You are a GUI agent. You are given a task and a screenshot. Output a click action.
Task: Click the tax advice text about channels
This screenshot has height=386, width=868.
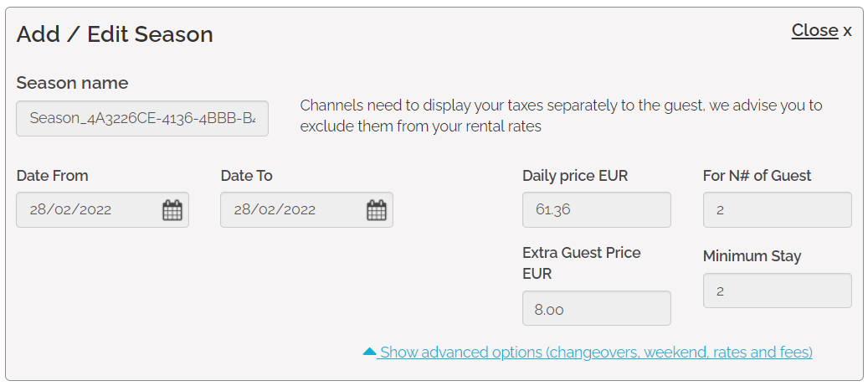point(561,116)
